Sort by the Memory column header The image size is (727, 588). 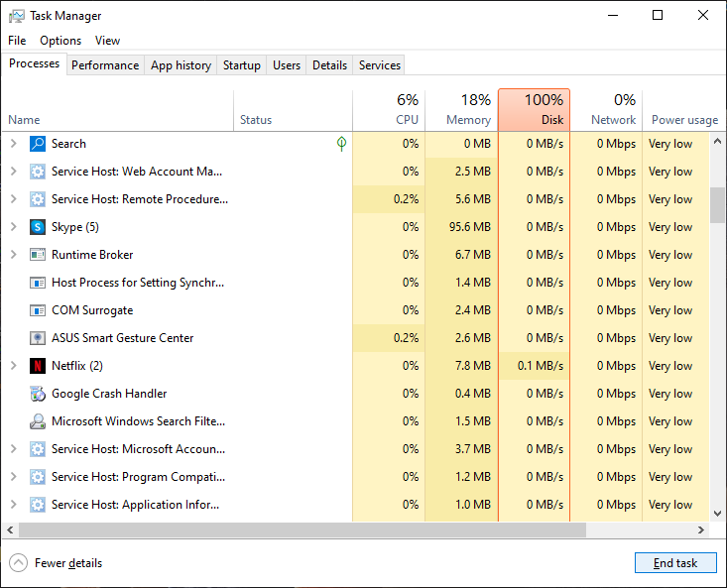[x=461, y=110]
